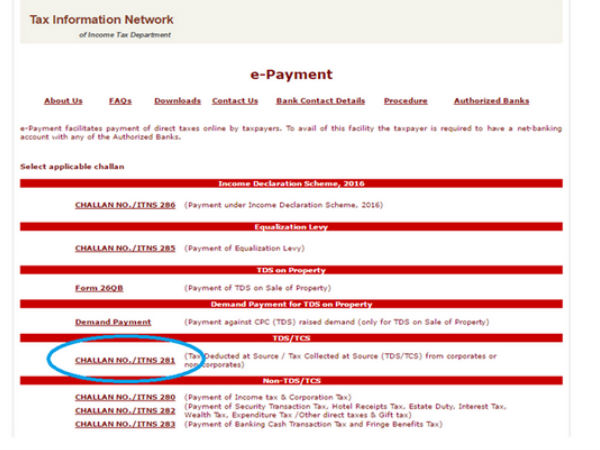Viewport: 600px width, 450px height.
Task: Pick CHALLAN NO./ITNS 283
Action: click(125, 423)
